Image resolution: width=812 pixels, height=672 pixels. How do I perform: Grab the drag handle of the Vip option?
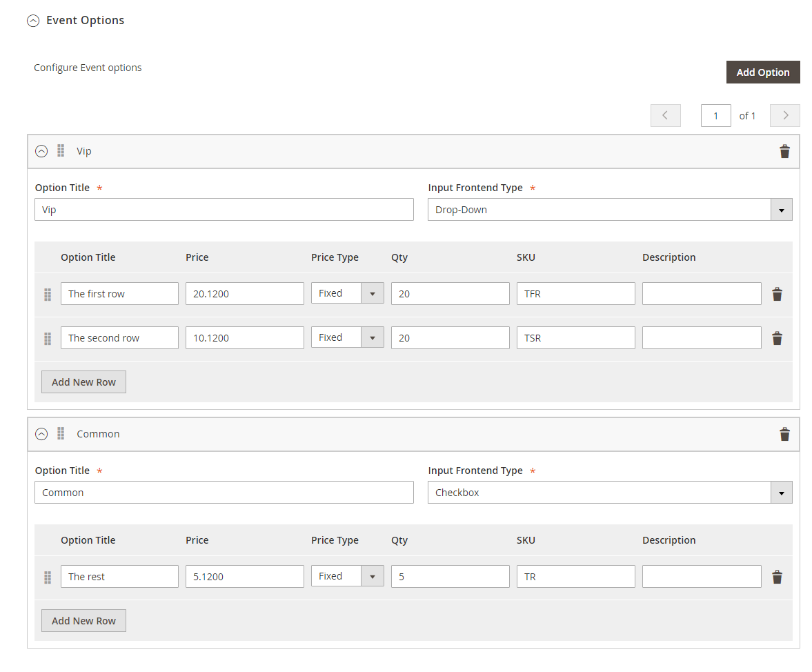61,150
